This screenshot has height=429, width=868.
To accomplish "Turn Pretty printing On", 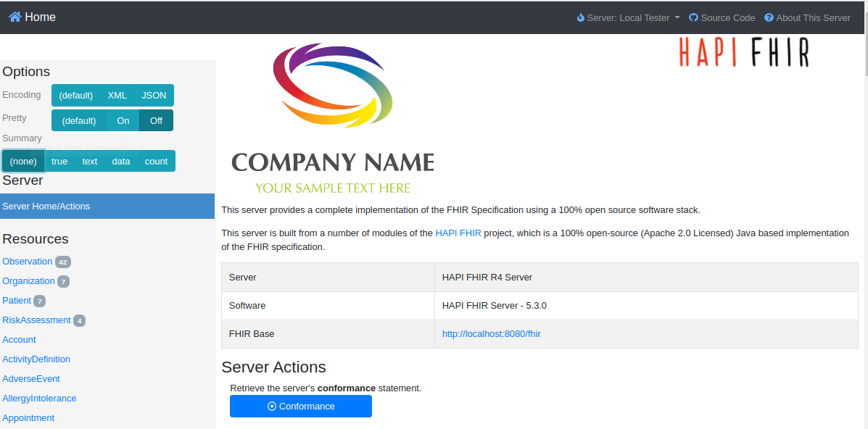I will pos(123,120).
